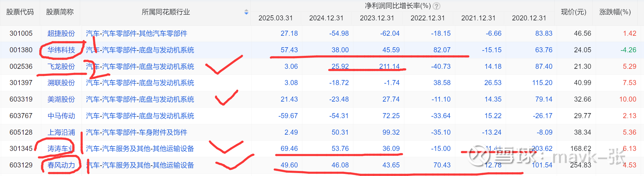Open the 超捷股份 stock link
644x176 pixels.
(61, 33)
